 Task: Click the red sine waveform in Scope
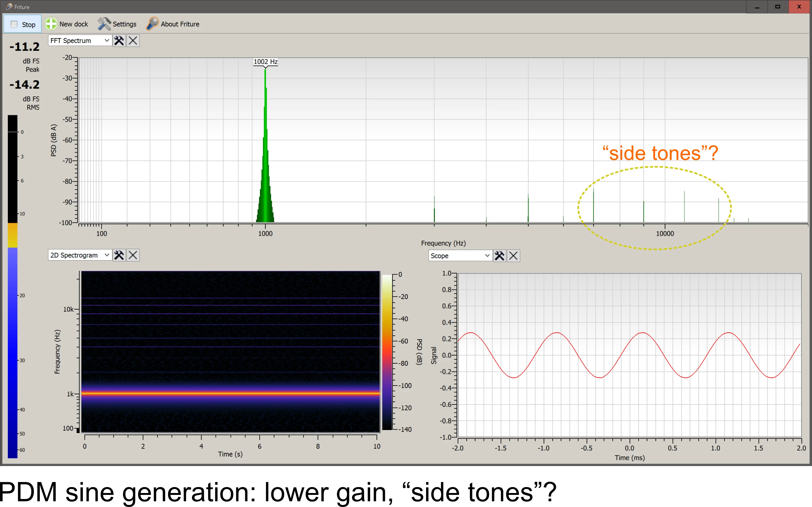pyautogui.click(x=629, y=355)
